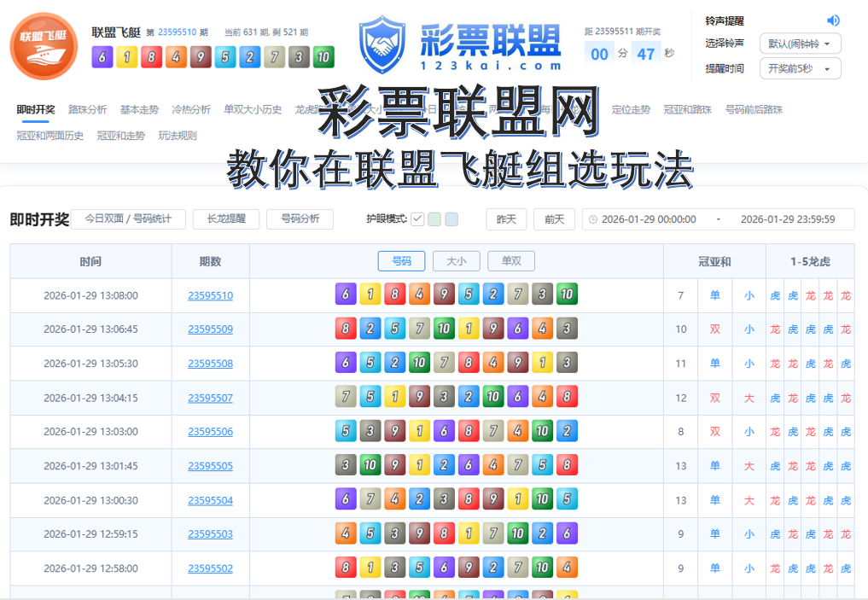This screenshot has height=600, width=868.
Task: Mute the ring tone alert speaker icon
Action: click(x=833, y=20)
